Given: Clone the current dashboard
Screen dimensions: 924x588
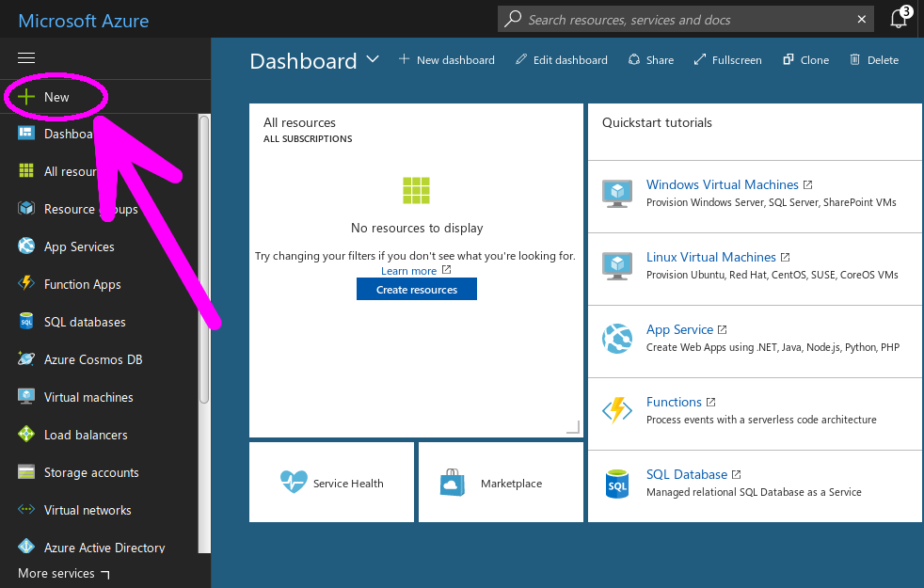Looking at the screenshot, I should coord(805,60).
